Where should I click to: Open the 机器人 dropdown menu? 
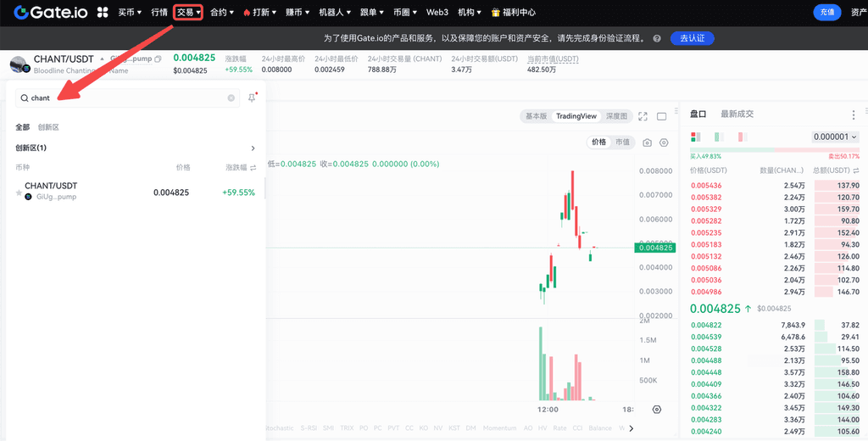(335, 12)
